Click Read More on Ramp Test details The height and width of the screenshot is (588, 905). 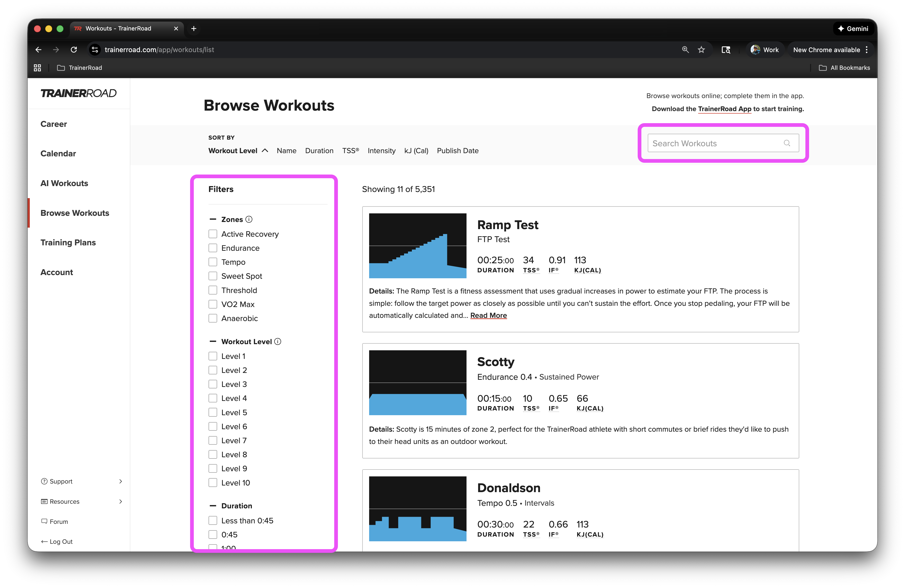click(489, 315)
